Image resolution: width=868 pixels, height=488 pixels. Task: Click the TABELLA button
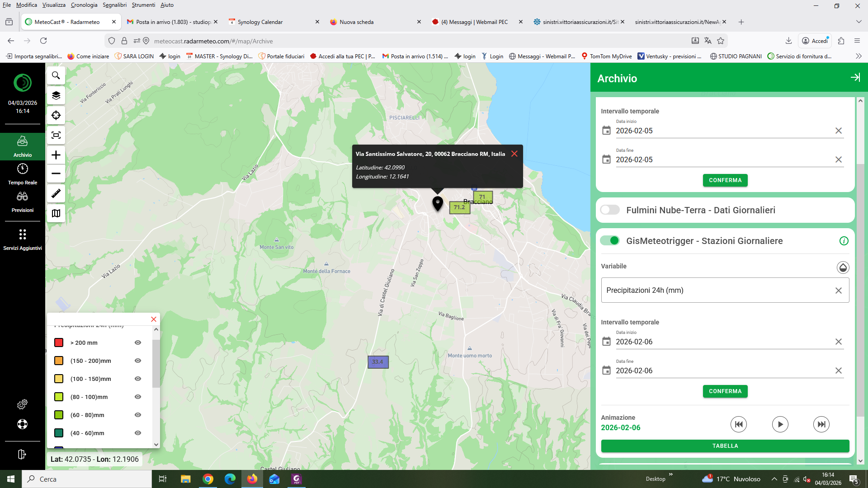pyautogui.click(x=725, y=446)
